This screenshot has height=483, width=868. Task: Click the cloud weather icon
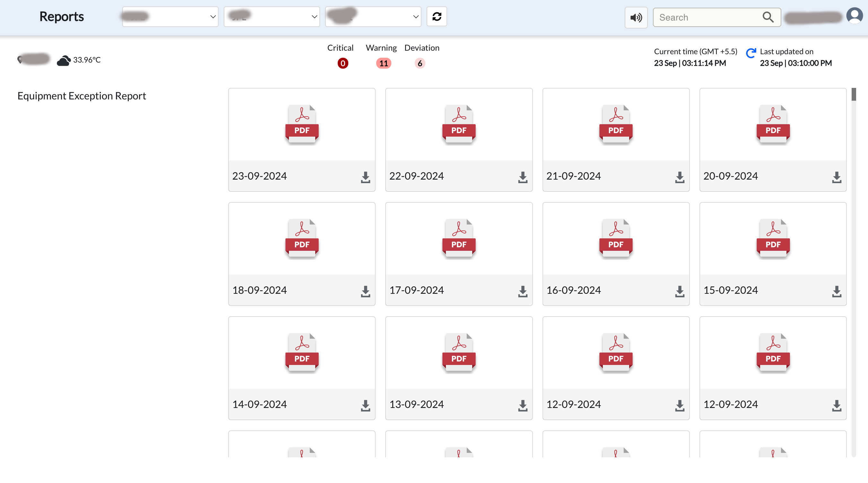pyautogui.click(x=63, y=60)
